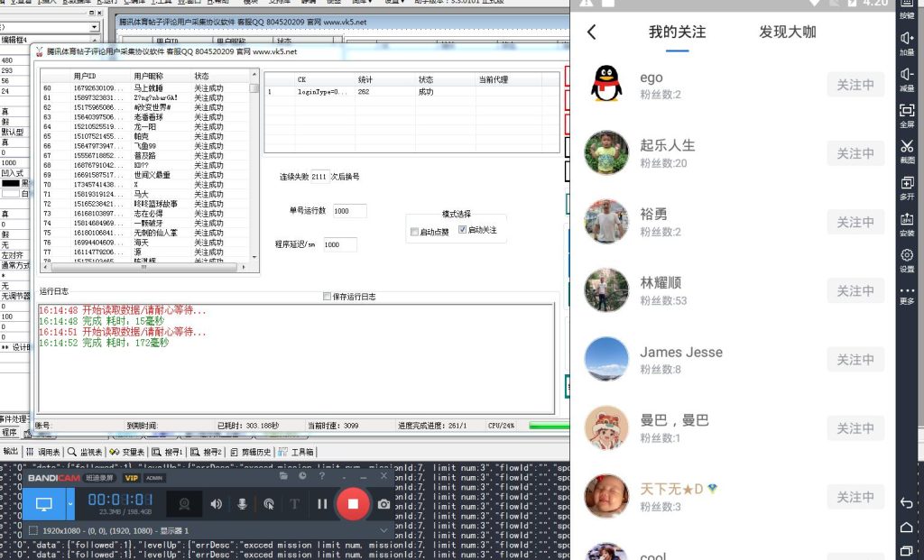
Task: Enable the 自动点赞 checkbox
Action: point(414,231)
